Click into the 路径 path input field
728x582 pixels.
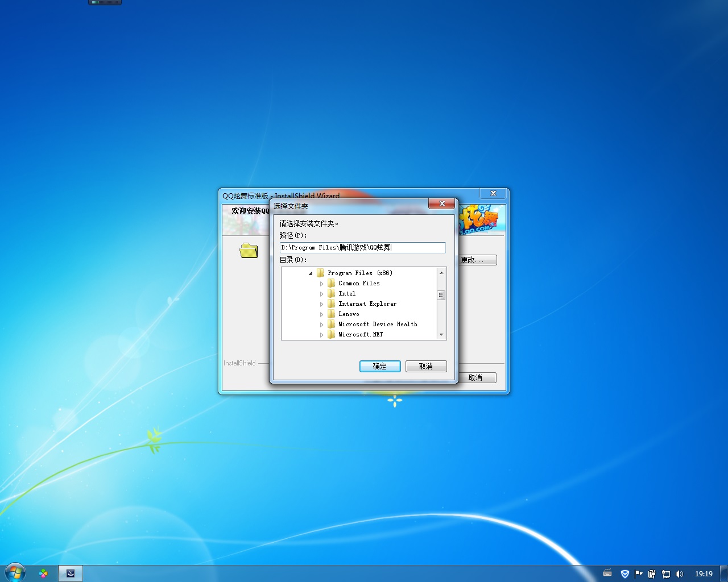click(x=363, y=247)
